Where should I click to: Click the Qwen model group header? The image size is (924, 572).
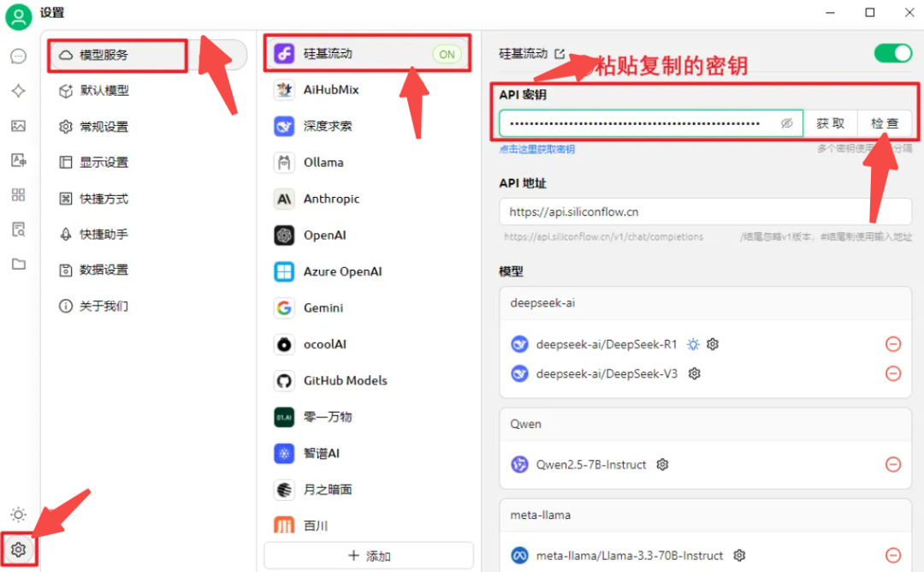pyautogui.click(x=705, y=424)
